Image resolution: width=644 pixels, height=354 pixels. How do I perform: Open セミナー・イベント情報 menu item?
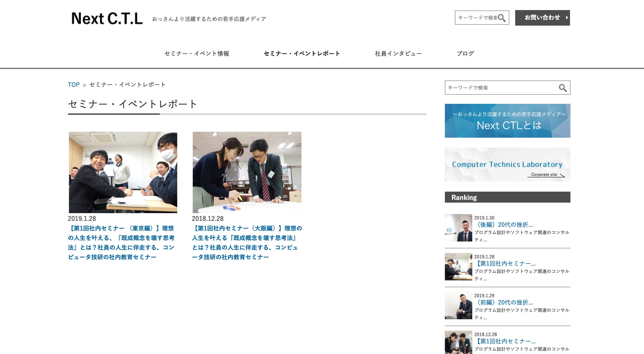pyautogui.click(x=196, y=54)
